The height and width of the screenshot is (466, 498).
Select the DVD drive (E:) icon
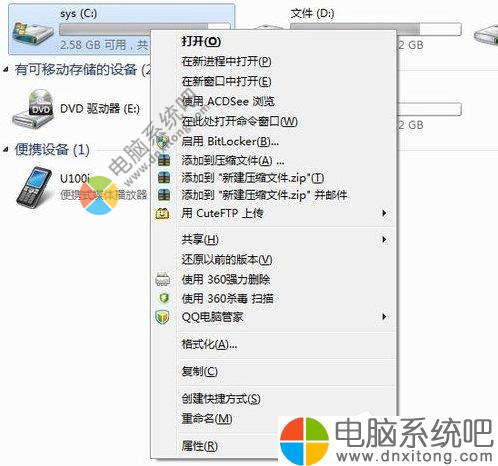(33, 109)
